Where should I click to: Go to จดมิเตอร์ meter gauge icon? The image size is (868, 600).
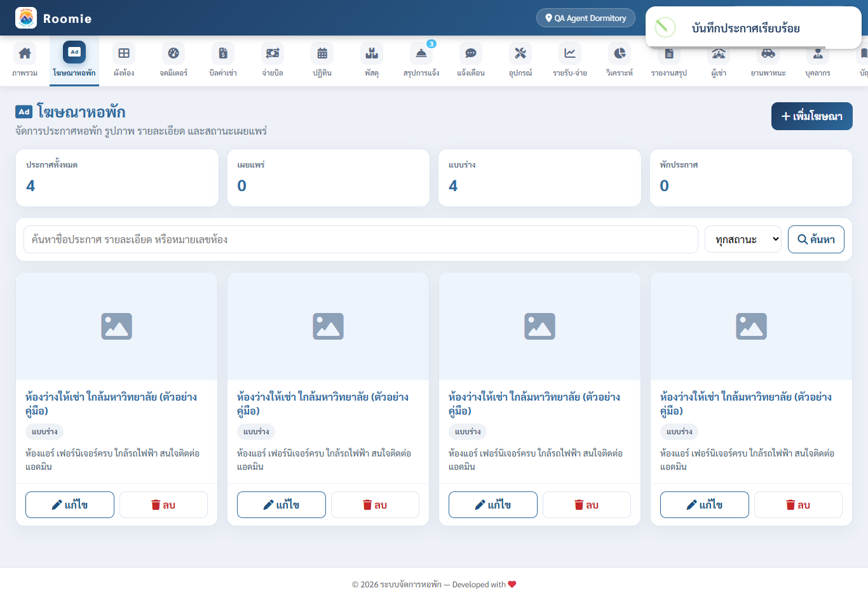173,53
